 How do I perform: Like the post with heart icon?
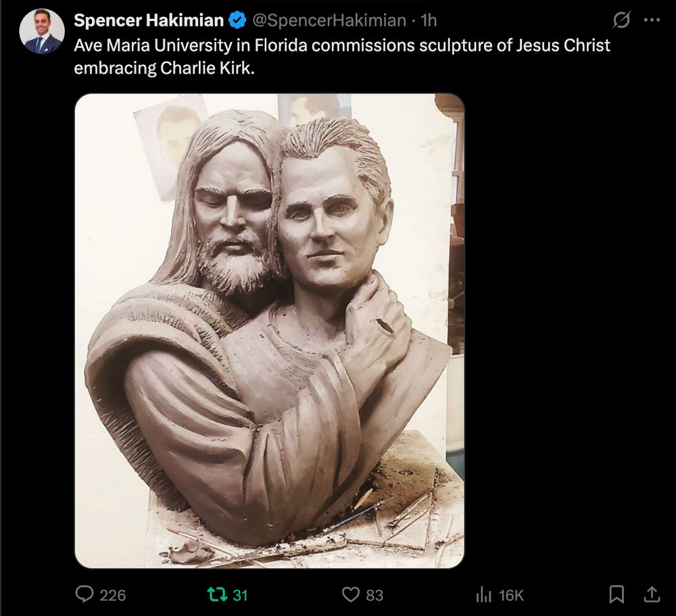(x=350, y=594)
